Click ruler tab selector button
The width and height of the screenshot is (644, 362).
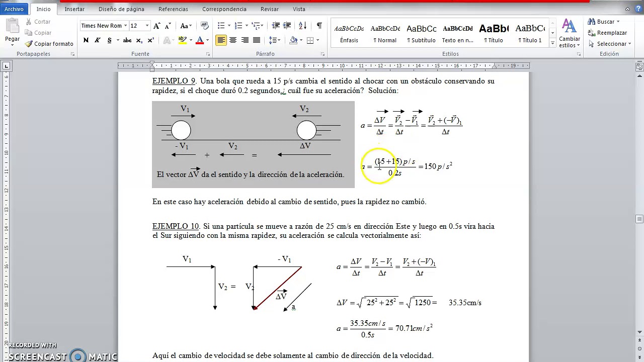[x=6, y=65]
